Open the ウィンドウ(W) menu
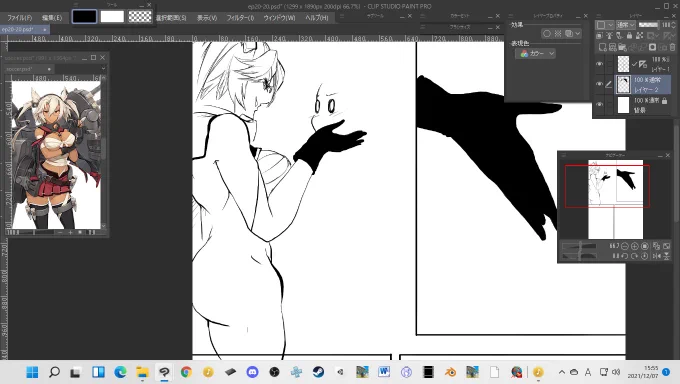 (x=279, y=18)
